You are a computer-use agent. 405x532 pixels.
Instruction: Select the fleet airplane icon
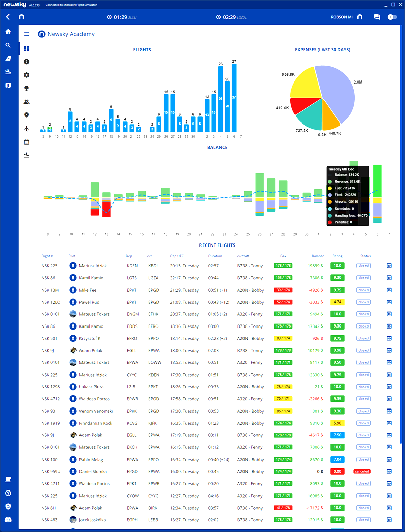coord(26,128)
